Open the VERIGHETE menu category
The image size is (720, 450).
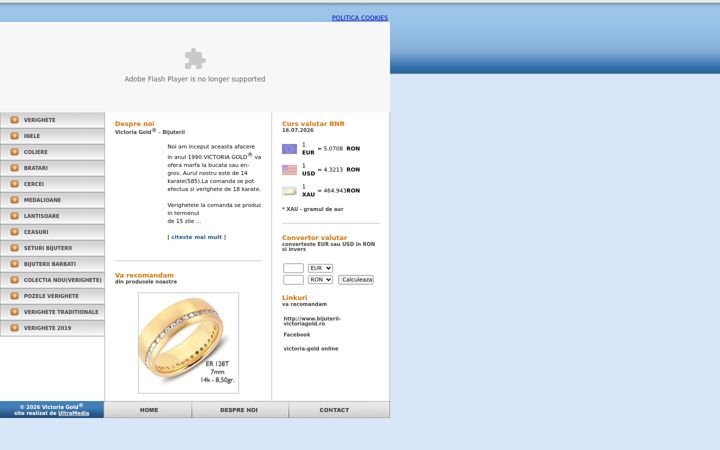[52, 120]
